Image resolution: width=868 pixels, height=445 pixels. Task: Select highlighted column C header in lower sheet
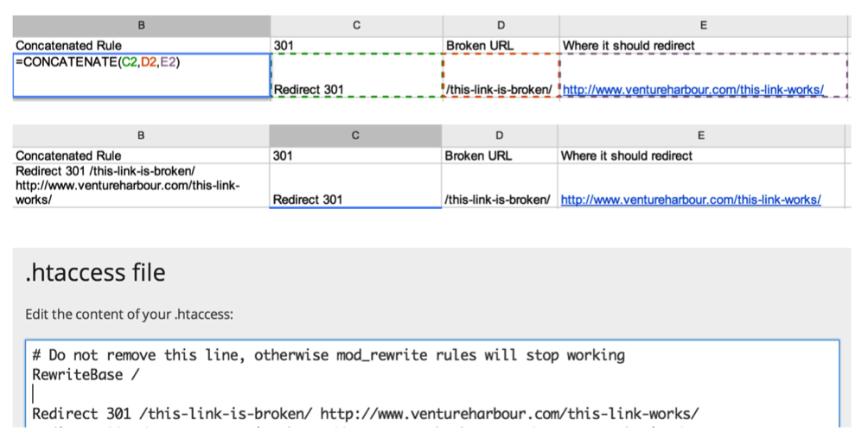point(355,136)
